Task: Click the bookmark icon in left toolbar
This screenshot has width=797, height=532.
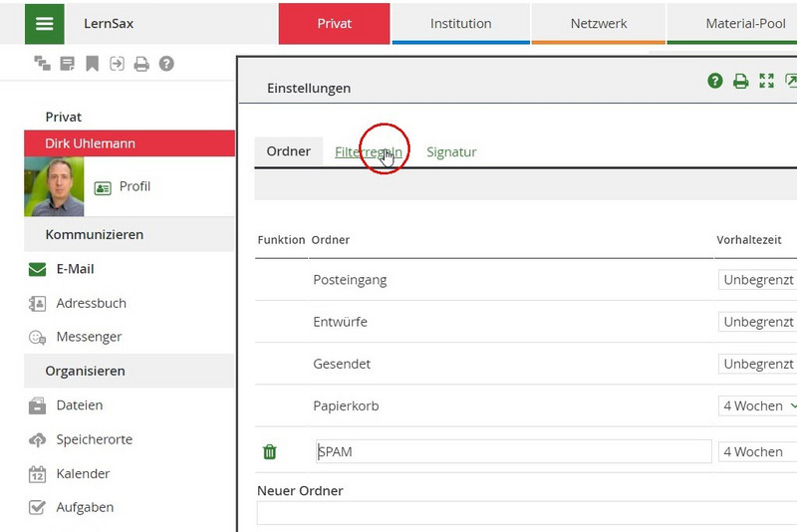Action: tap(92, 64)
